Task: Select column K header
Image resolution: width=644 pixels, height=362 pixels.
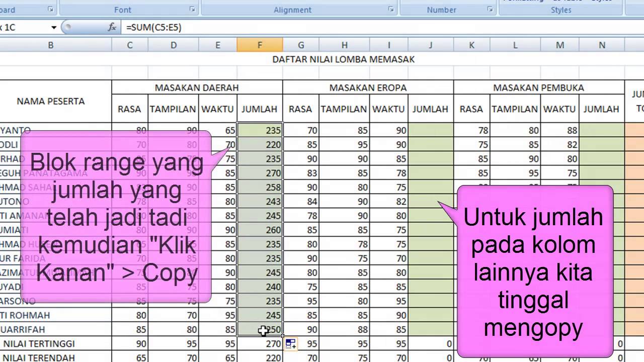Action: (471, 45)
